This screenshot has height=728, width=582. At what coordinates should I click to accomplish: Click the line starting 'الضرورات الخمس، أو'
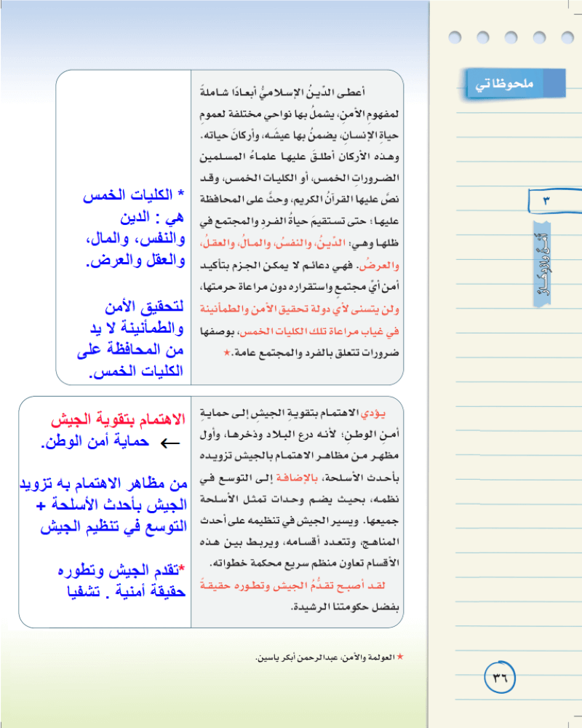tap(299, 178)
